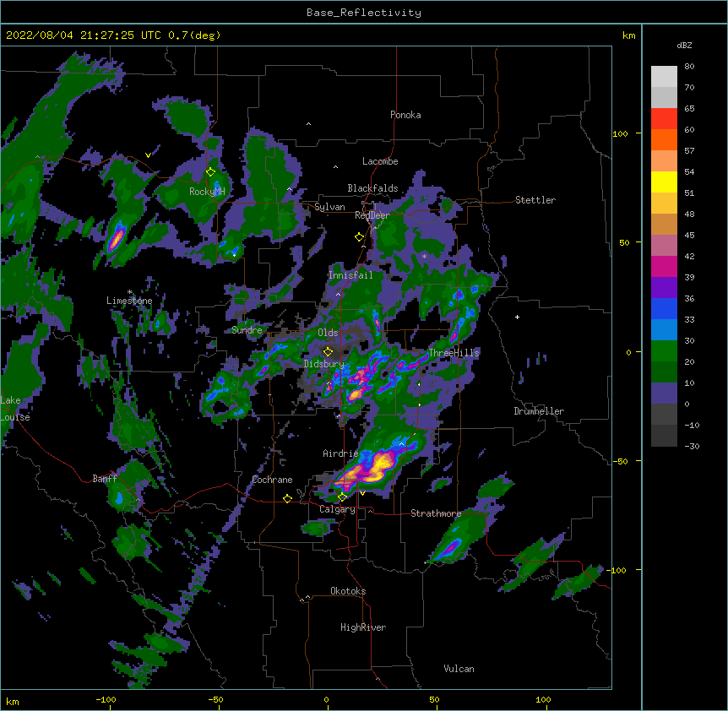The width and height of the screenshot is (728, 711).
Task: Click the white-gray top swatch in dBZ legend
Action: coord(664,77)
